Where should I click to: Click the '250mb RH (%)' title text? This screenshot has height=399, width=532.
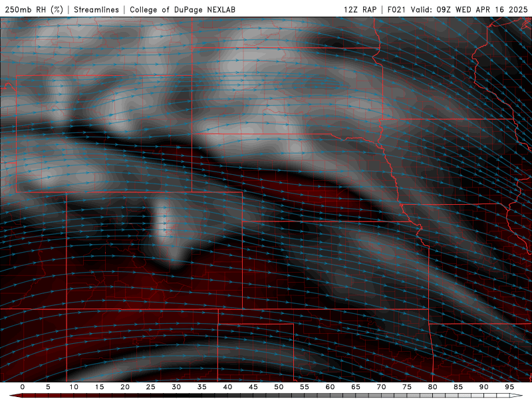click(35, 9)
